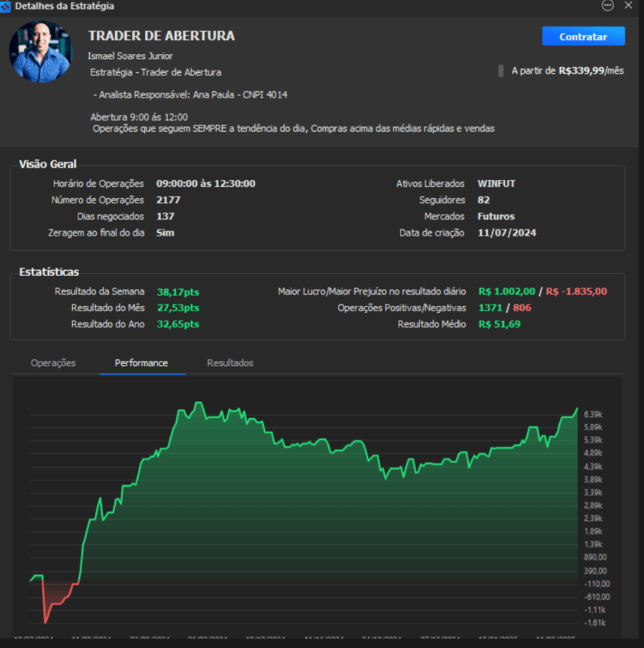Click the Resultado da Semana 38,17pts value
Image resolution: width=644 pixels, height=648 pixels.
pos(178,292)
